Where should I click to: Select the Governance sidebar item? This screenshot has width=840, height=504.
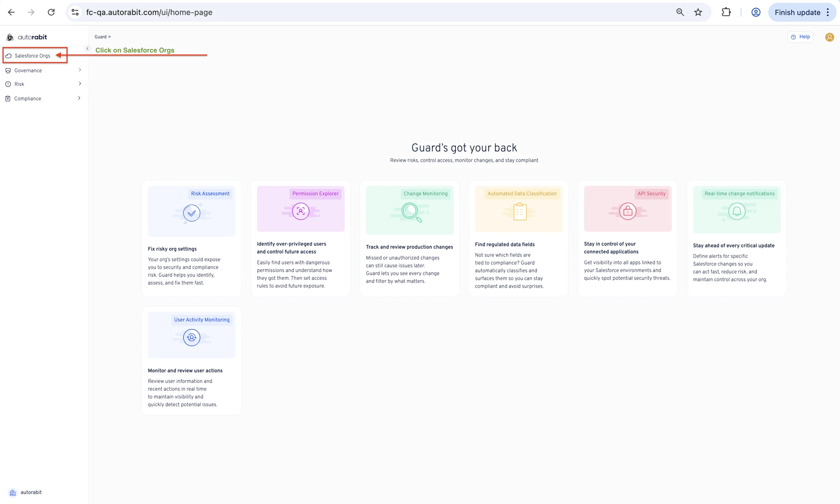pos(28,70)
